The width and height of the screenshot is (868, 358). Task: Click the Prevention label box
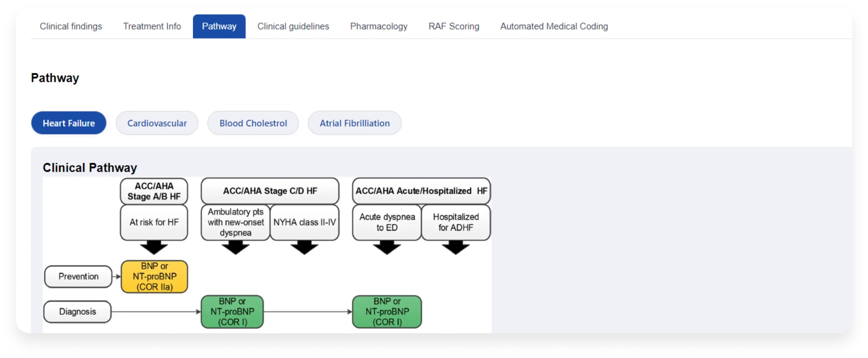coord(78,277)
